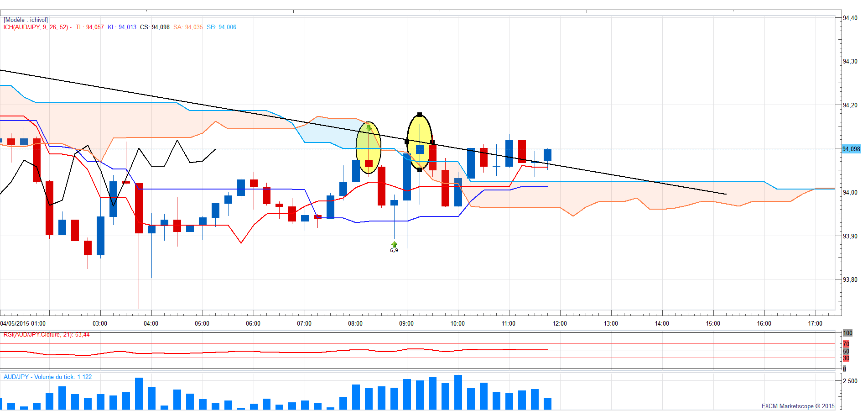Click the RSI 30 oversold level label

tap(846, 358)
